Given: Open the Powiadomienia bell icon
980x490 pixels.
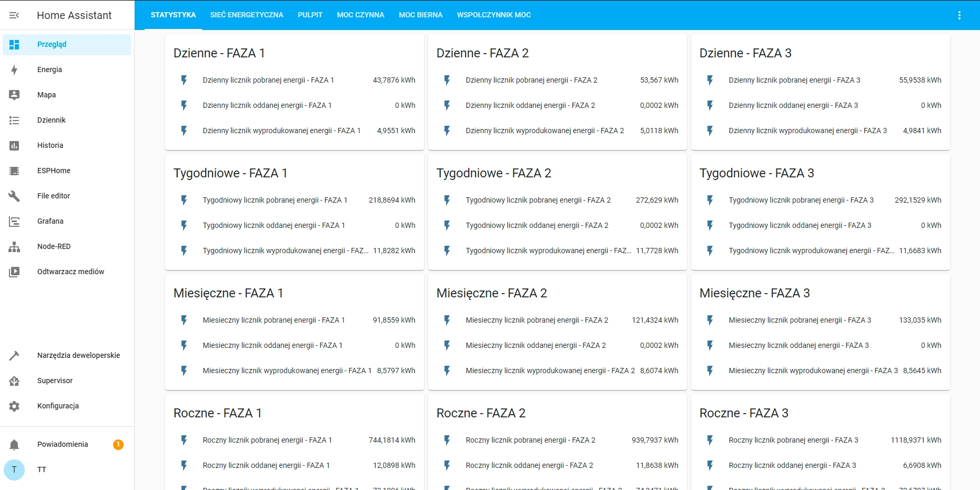Looking at the screenshot, I should coord(14,445).
